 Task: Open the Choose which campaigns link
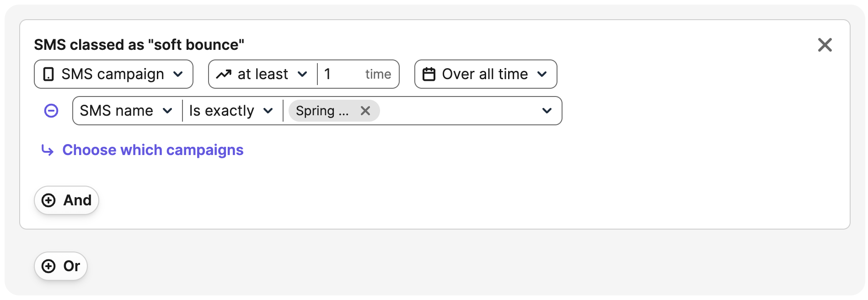point(153,150)
